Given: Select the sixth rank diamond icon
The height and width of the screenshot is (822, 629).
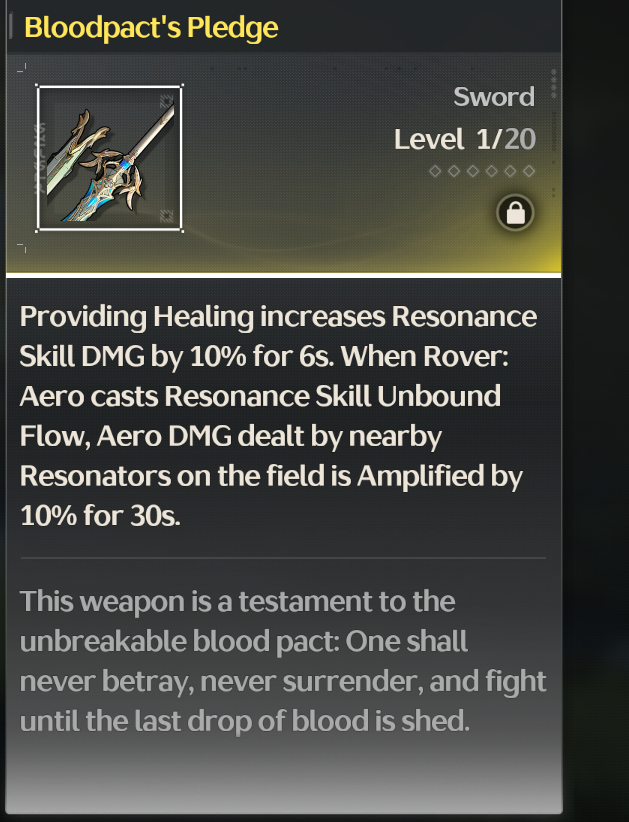Looking at the screenshot, I should tap(529, 171).
